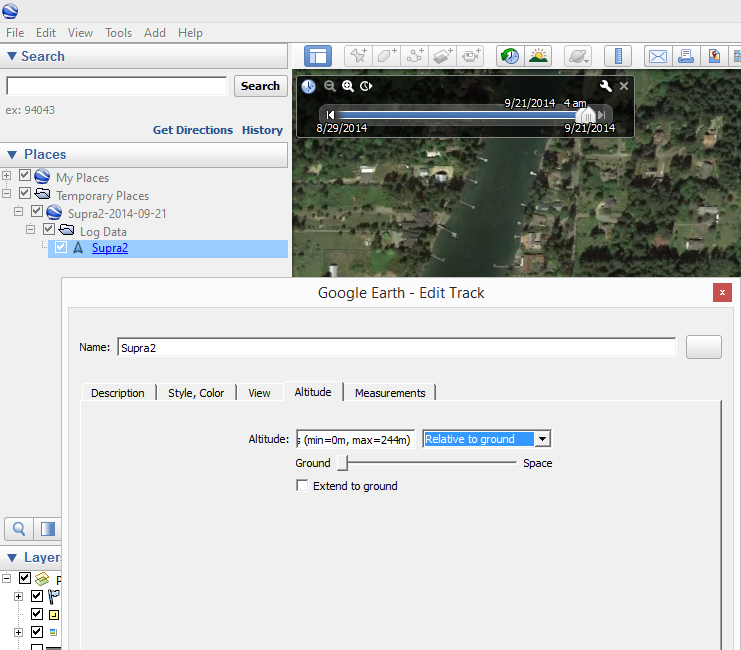Toggle sunlight across the landscape

coord(538,56)
